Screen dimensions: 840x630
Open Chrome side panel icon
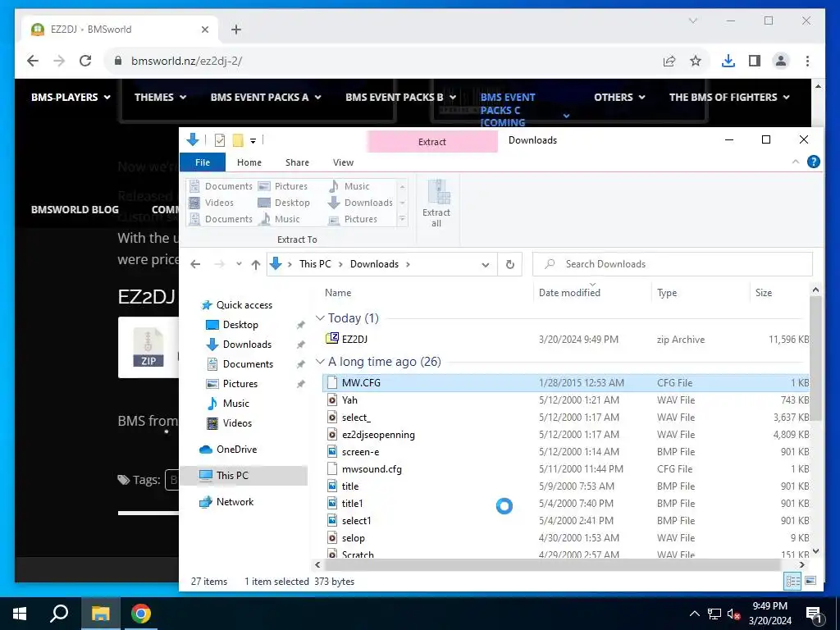click(x=755, y=61)
